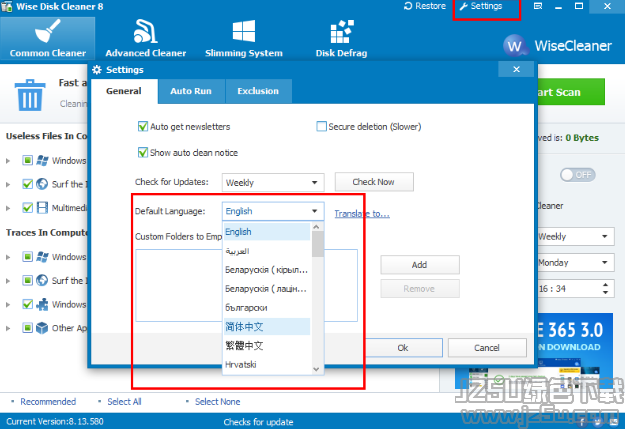Image resolution: width=625 pixels, height=429 pixels.
Task: Select български language option
Action: pyautogui.click(x=267, y=308)
